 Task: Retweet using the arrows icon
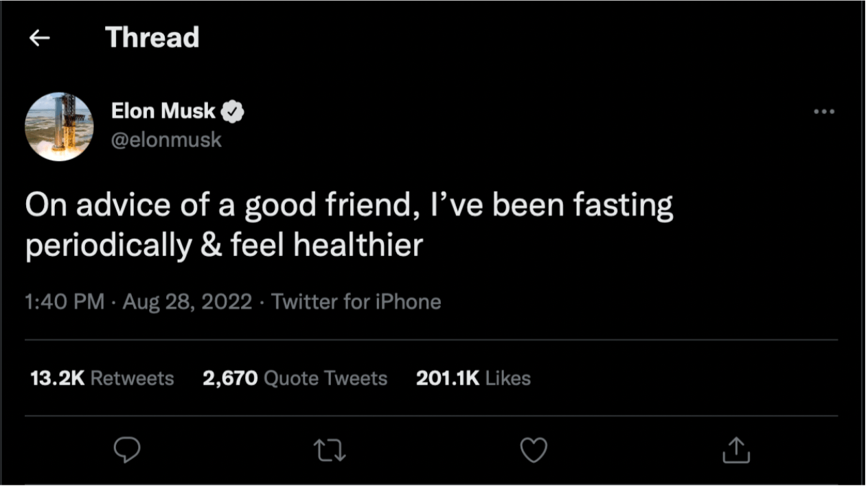pyautogui.click(x=329, y=450)
